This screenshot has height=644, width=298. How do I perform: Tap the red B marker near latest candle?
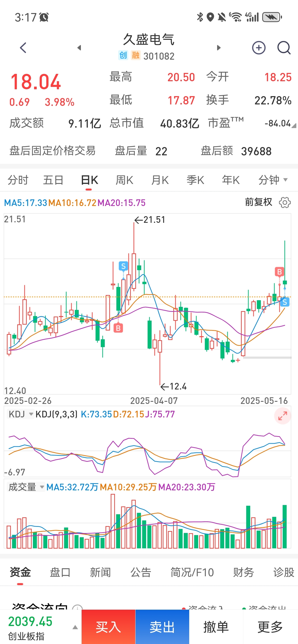[280, 272]
